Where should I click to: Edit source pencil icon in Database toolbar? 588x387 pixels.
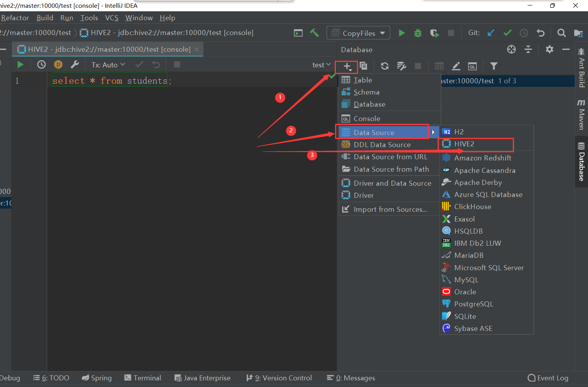click(x=456, y=66)
